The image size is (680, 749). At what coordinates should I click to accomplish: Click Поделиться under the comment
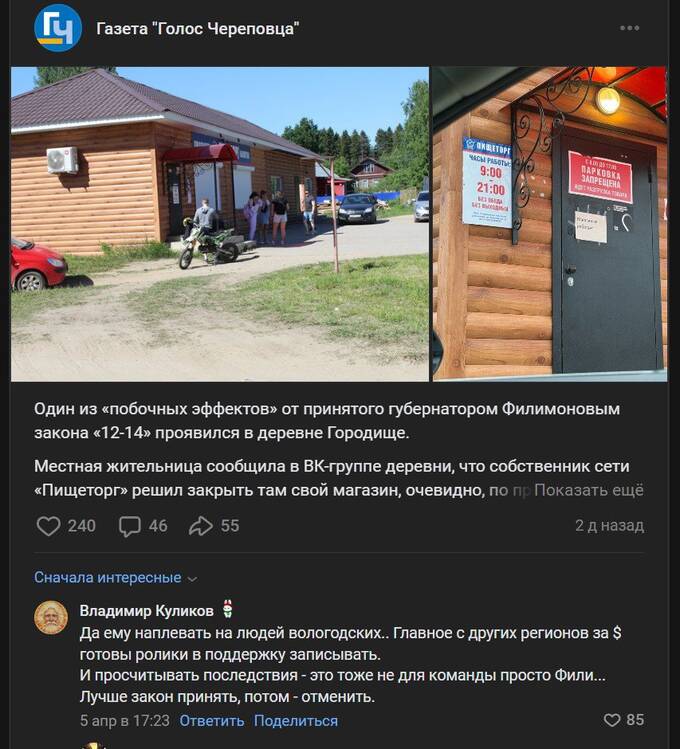tap(296, 720)
